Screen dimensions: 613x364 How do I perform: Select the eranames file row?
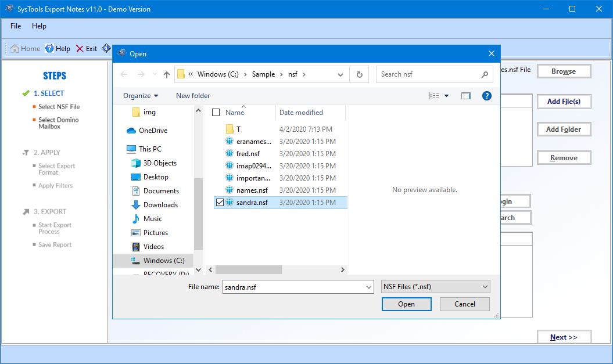pyautogui.click(x=280, y=142)
